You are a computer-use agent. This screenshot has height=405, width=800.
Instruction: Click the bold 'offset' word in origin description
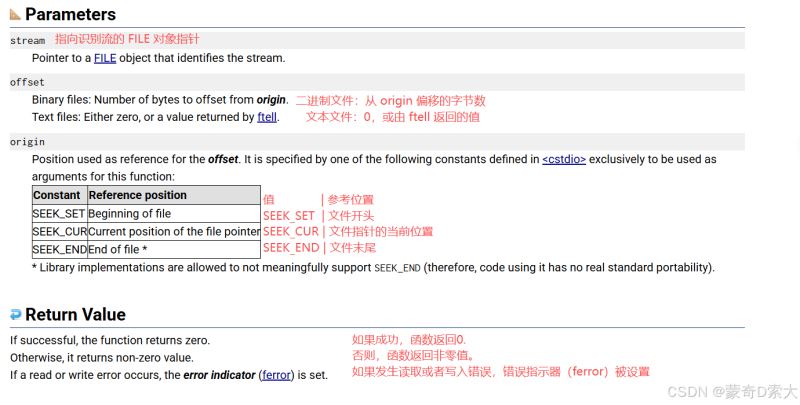(223, 159)
